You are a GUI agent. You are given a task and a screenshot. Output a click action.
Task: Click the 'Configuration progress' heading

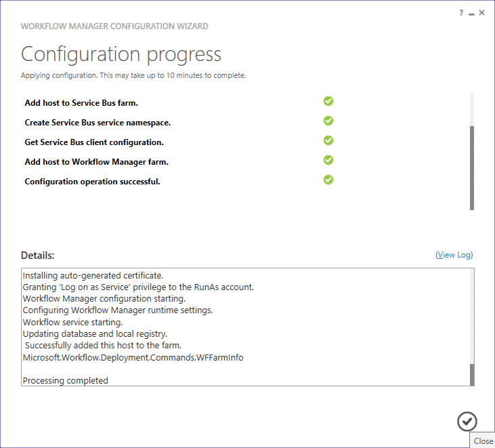[x=121, y=55]
